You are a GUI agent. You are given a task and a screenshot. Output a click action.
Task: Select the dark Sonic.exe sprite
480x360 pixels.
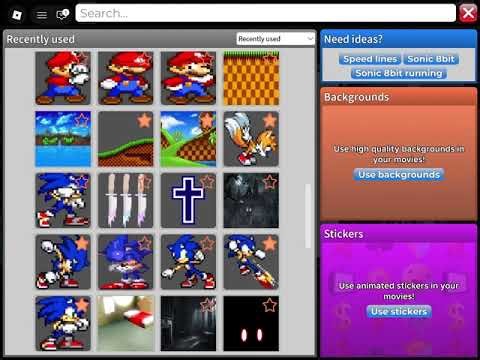[x=126, y=262]
